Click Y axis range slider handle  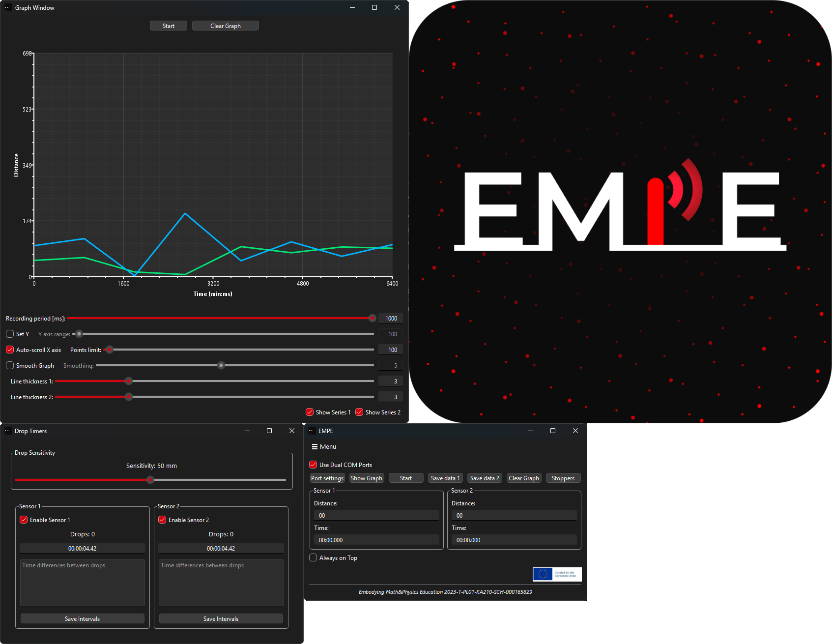point(79,334)
